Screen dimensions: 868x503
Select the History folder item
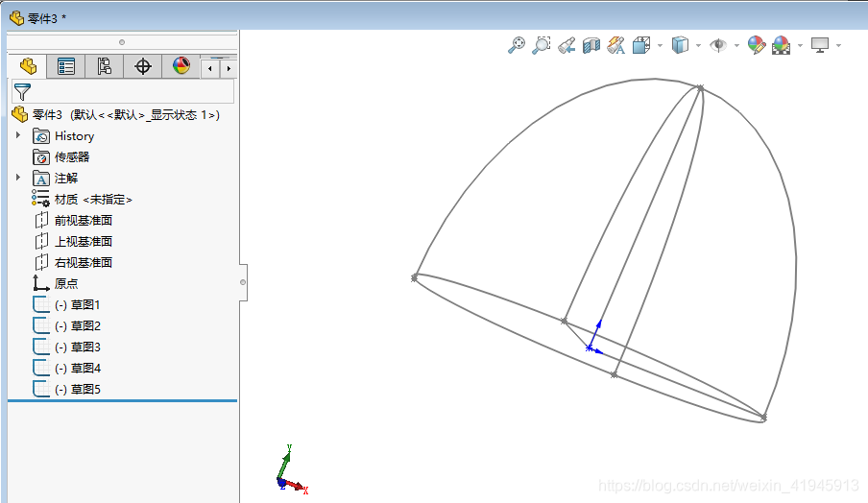[x=74, y=136]
